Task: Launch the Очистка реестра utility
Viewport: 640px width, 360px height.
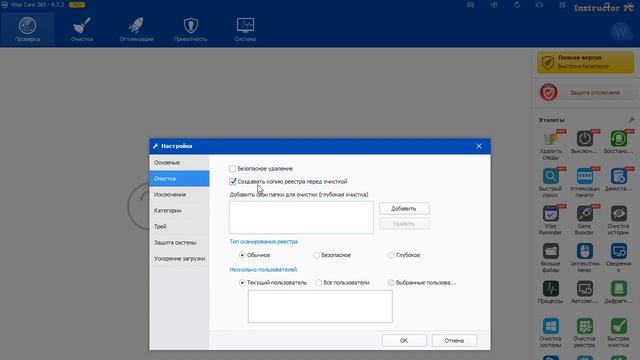Action: point(584,333)
